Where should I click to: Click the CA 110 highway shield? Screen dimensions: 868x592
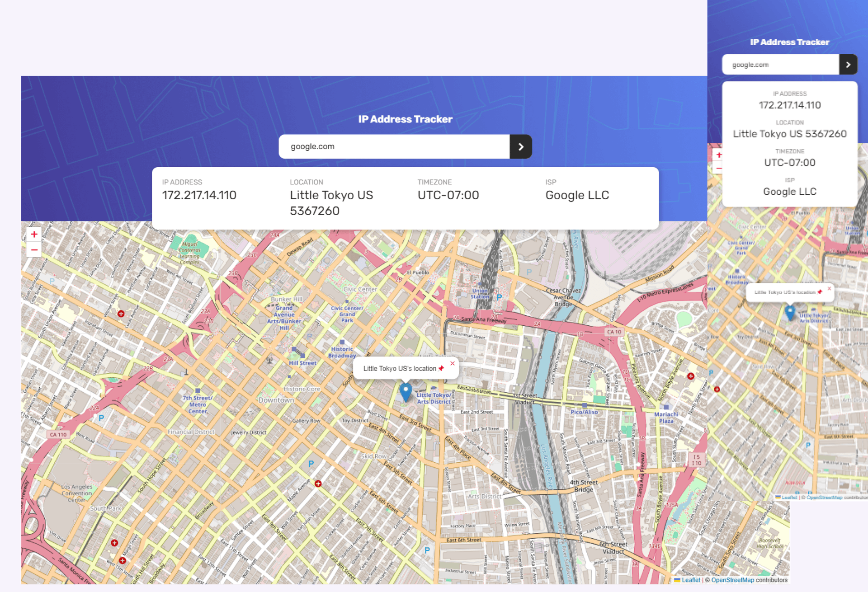tap(58, 434)
